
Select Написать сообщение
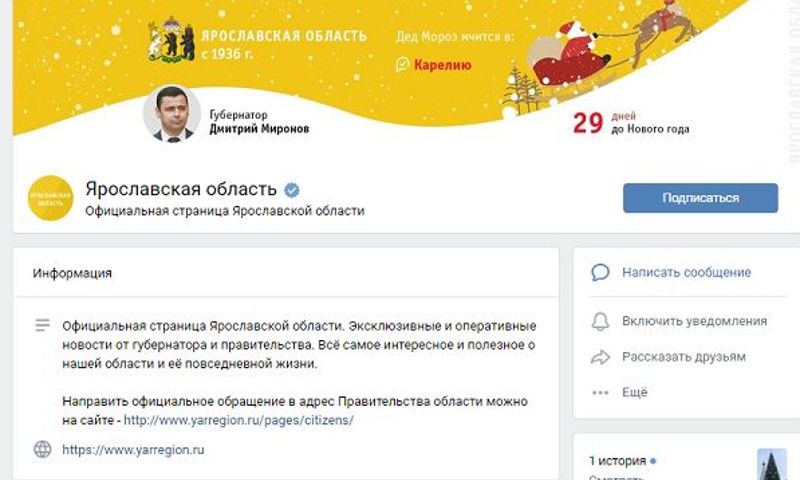pos(686,272)
